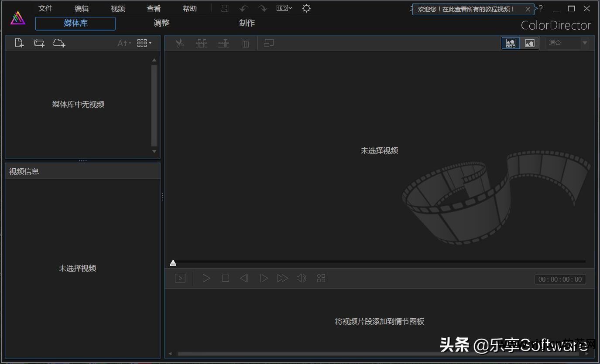Open help with the question mark icon
This screenshot has height=364, width=600.
(541, 9)
